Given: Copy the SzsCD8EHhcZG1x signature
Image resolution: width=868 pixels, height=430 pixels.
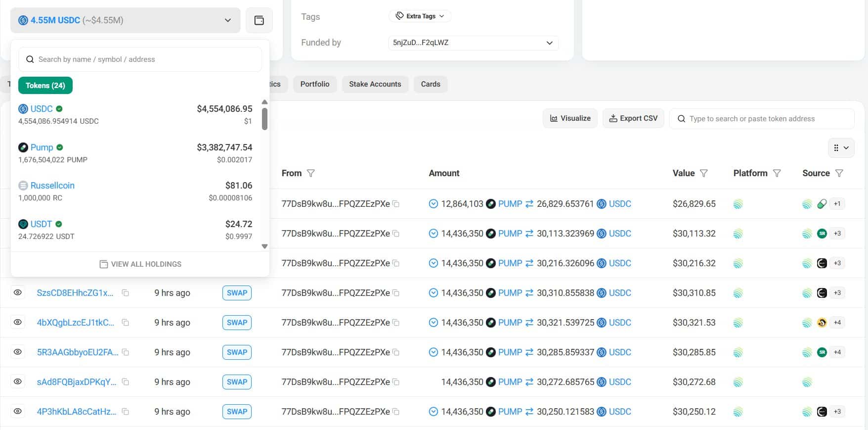Looking at the screenshot, I should pos(126,293).
